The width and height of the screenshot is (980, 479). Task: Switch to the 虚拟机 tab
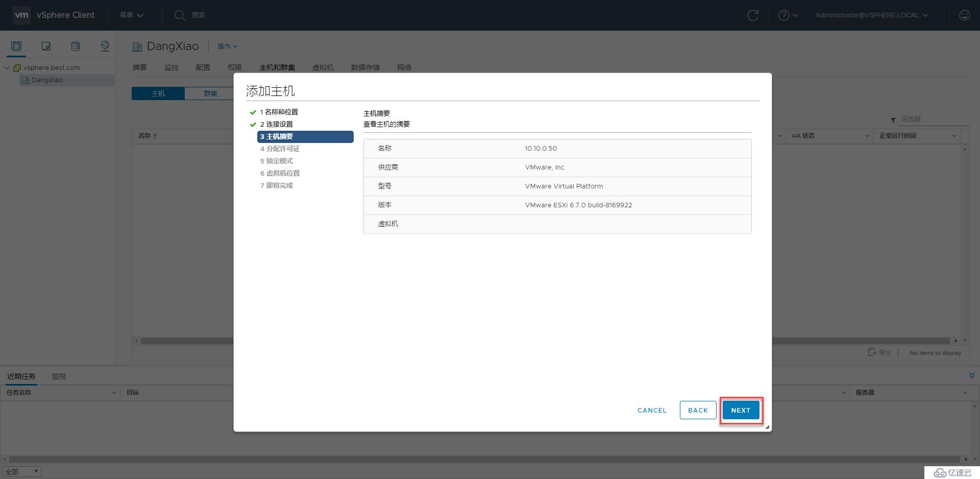pyautogui.click(x=323, y=67)
